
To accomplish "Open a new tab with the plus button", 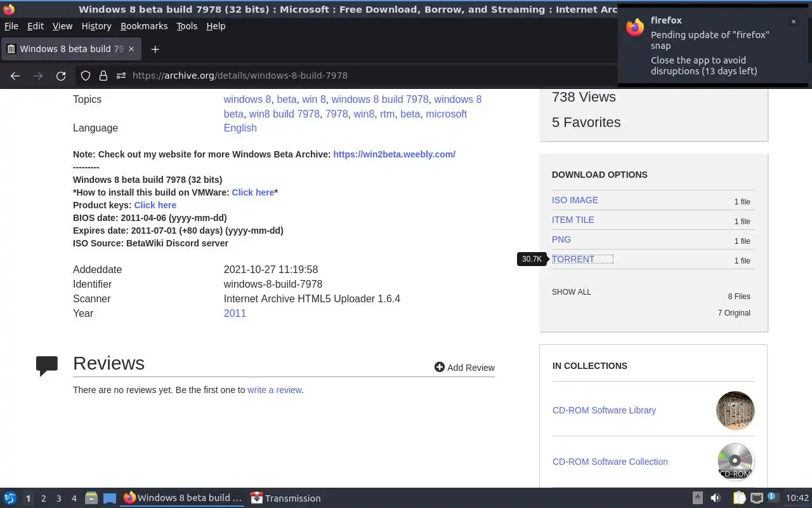I will [x=155, y=49].
